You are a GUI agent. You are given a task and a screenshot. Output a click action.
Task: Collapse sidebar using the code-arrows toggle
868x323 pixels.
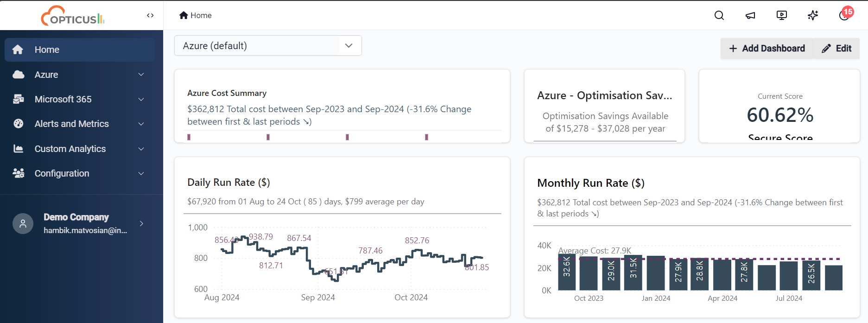pyautogui.click(x=150, y=15)
